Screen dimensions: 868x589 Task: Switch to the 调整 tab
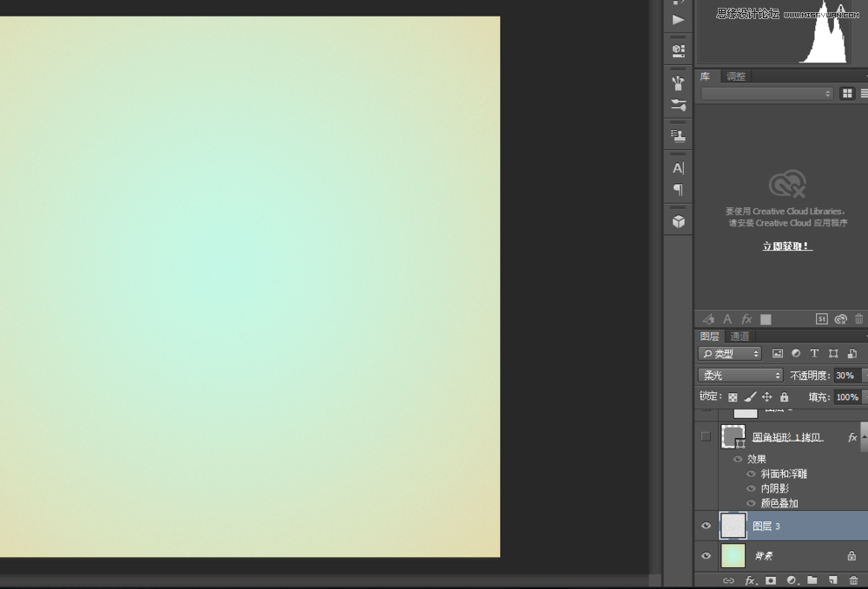736,76
